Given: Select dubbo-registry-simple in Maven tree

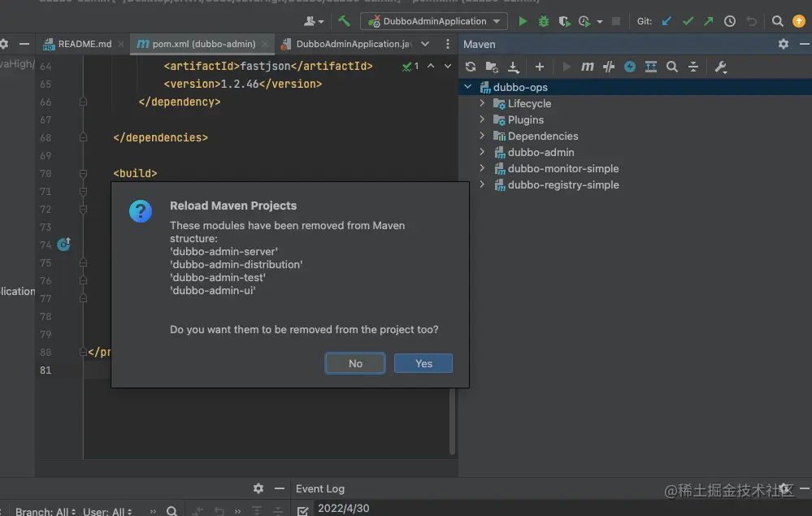Looking at the screenshot, I should pyautogui.click(x=563, y=184).
